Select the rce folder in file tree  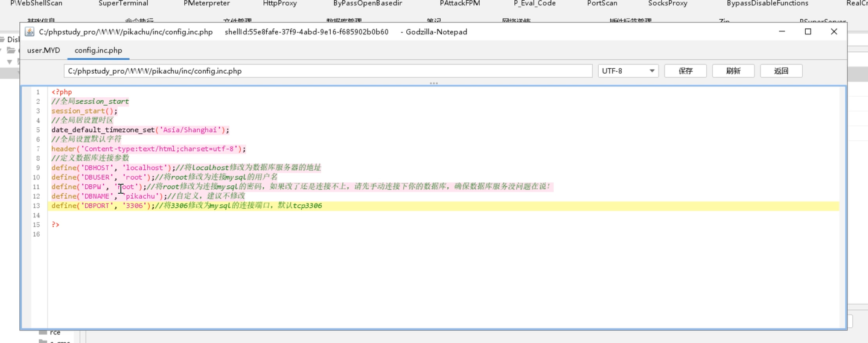click(55, 332)
